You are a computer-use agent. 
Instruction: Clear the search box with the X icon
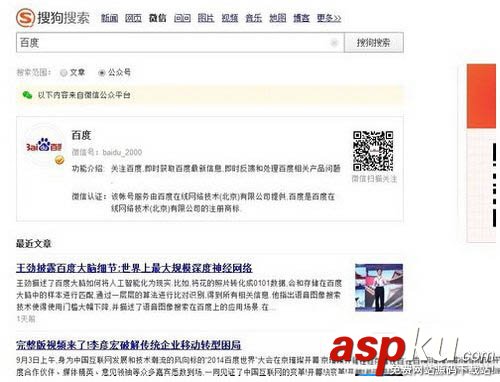tap(334, 43)
